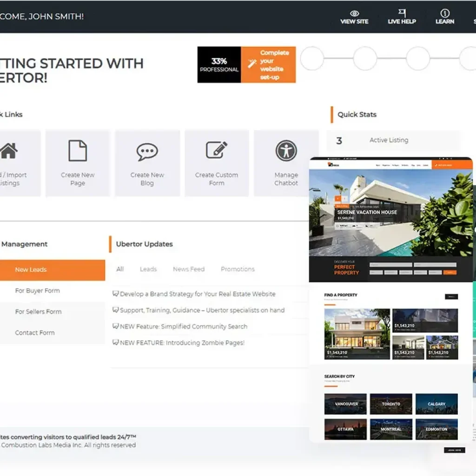The image size is (476, 476).
Task: Open Create Custom Form pencil icon
Action: coord(217,151)
